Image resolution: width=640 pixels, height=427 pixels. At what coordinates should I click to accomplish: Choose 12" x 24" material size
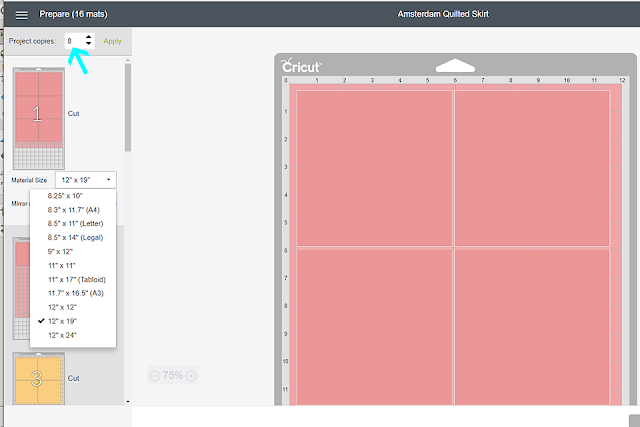click(x=62, y=335)
